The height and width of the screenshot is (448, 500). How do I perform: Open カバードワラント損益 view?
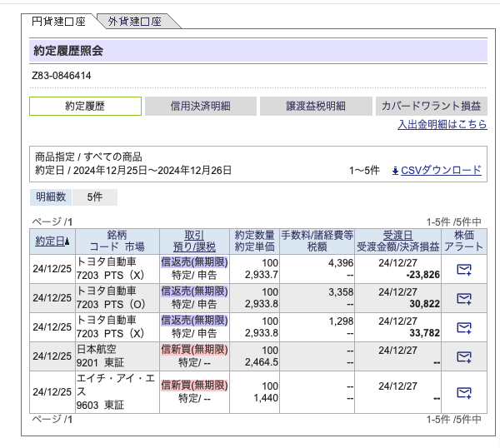click(431, 107)
